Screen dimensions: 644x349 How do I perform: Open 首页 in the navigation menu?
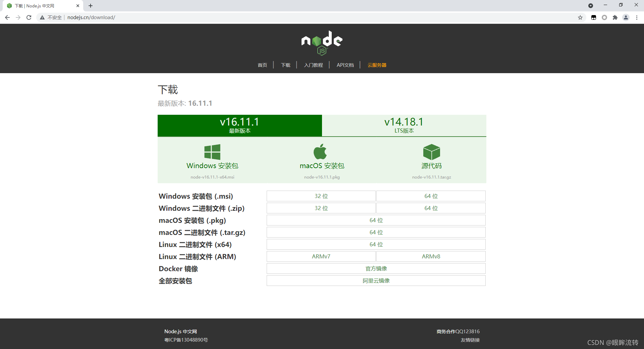262,65
